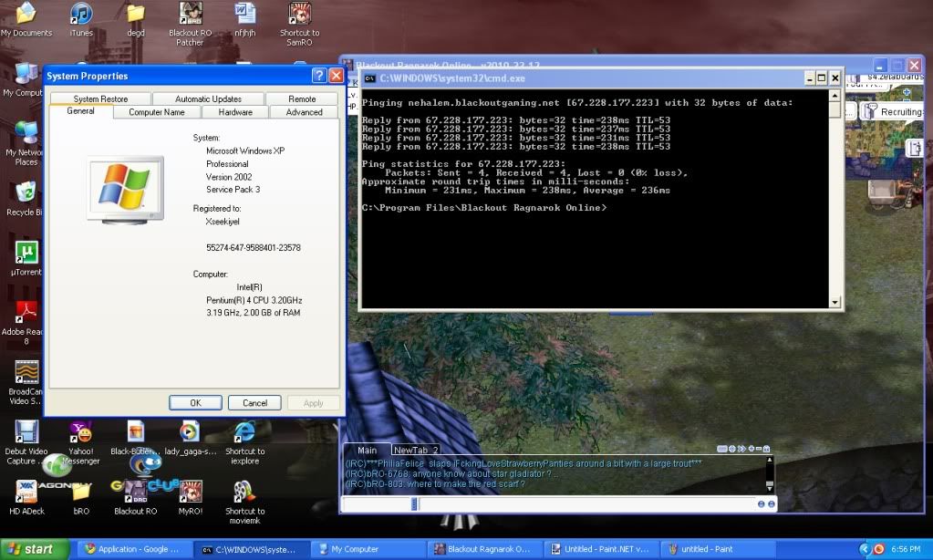The height and width of the screenshot is (560, 933).
Task: Click the Cancel button in System Properties
Action: 254,402
